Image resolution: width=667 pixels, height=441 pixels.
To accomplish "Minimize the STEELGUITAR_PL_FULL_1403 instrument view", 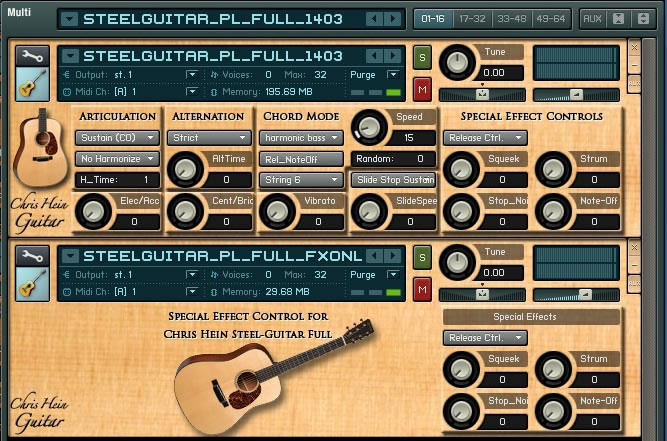I will tap(634, 65).
